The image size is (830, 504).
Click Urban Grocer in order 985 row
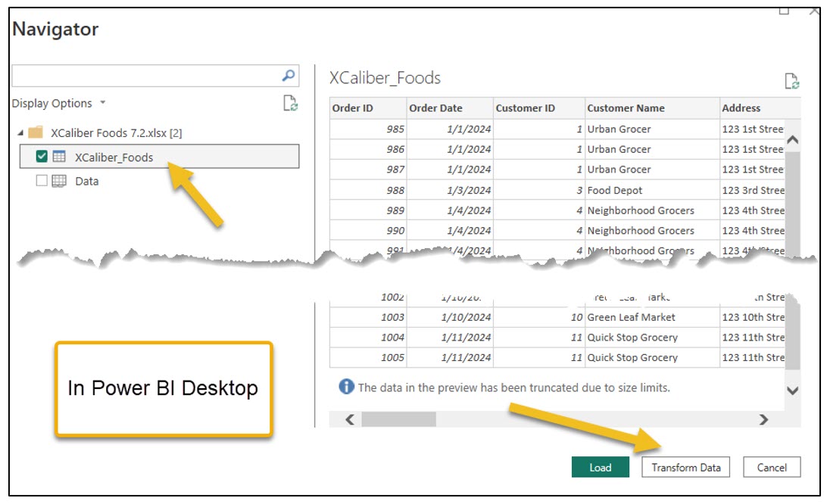click(652, 129)
